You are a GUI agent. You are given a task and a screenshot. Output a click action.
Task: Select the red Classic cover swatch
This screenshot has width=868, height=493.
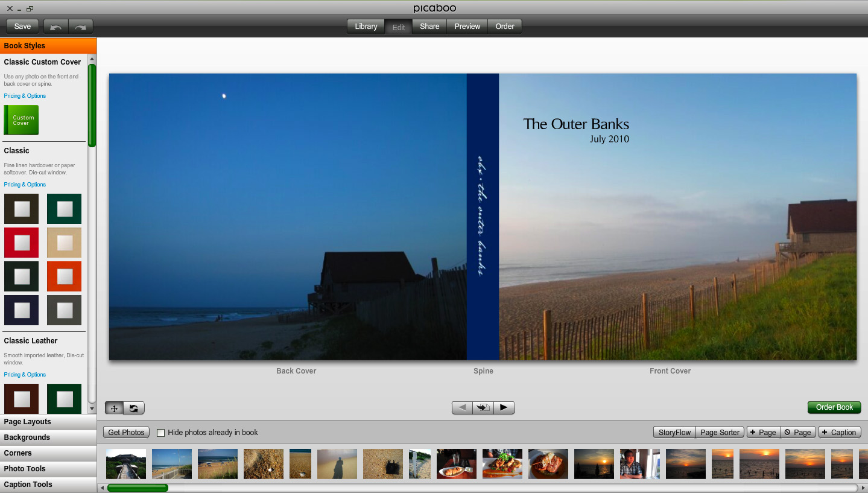click(21, 242)
